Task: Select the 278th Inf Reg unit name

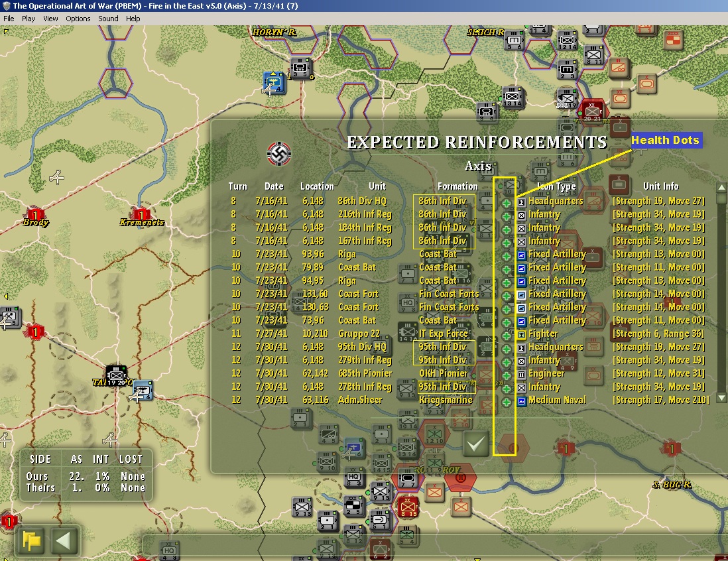Action: [365, 387]
